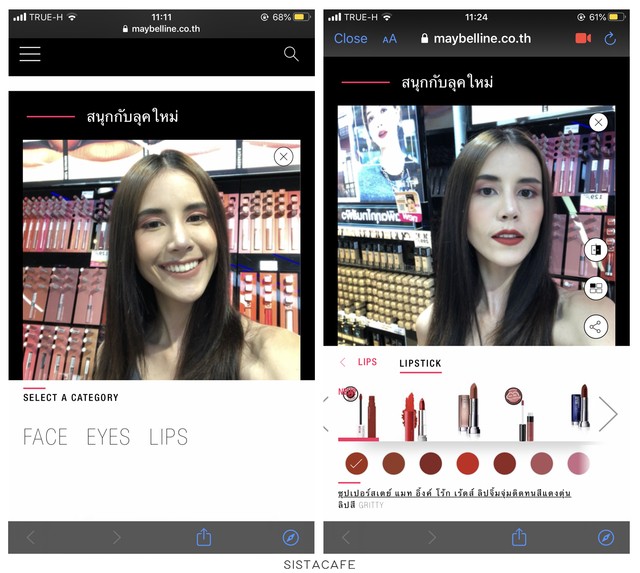Tap the share icon in left Safari toolbar
The width and height of the screenshot is (640, 573).
click(204, 537)
